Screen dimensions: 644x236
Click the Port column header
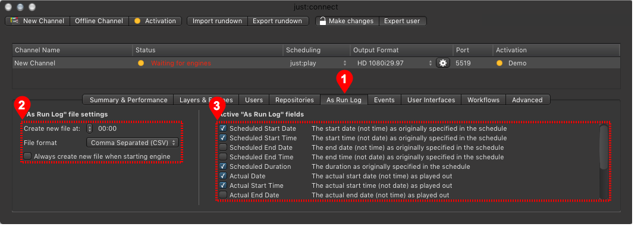point(473,50)
